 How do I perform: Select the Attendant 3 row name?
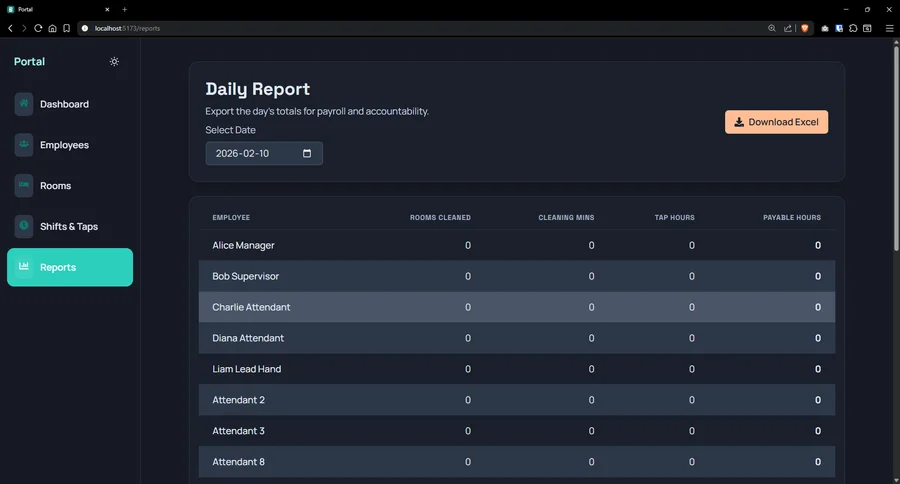pyautogui.click(x=239, y=431)
